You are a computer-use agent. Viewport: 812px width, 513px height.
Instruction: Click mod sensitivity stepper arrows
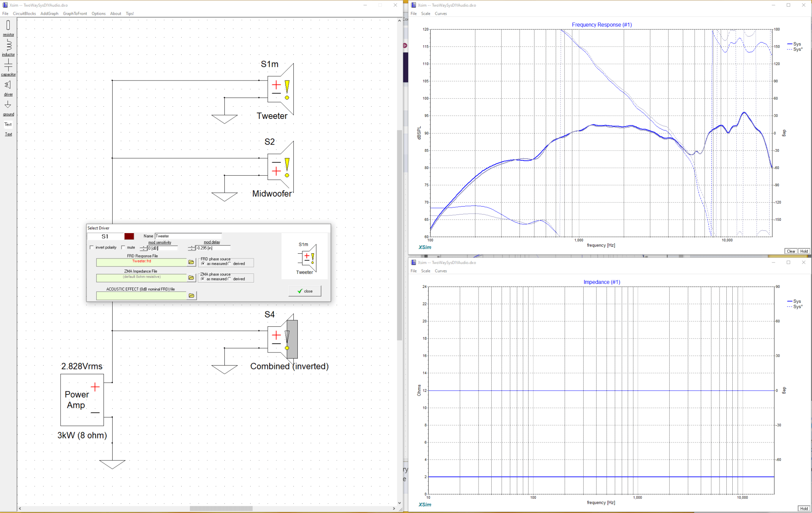[144, 248]
